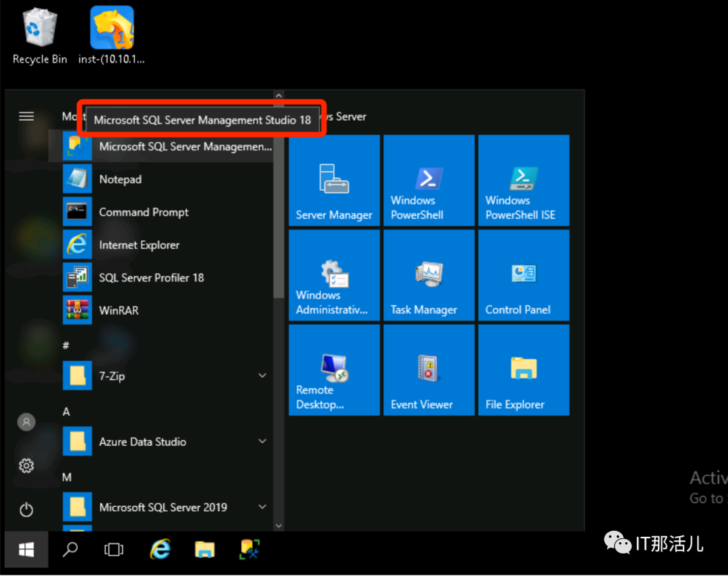The image size is (728, 576).
Task: Select the Microsoft SQL Server 2019 folder
Action: click(x=160, y=507)
